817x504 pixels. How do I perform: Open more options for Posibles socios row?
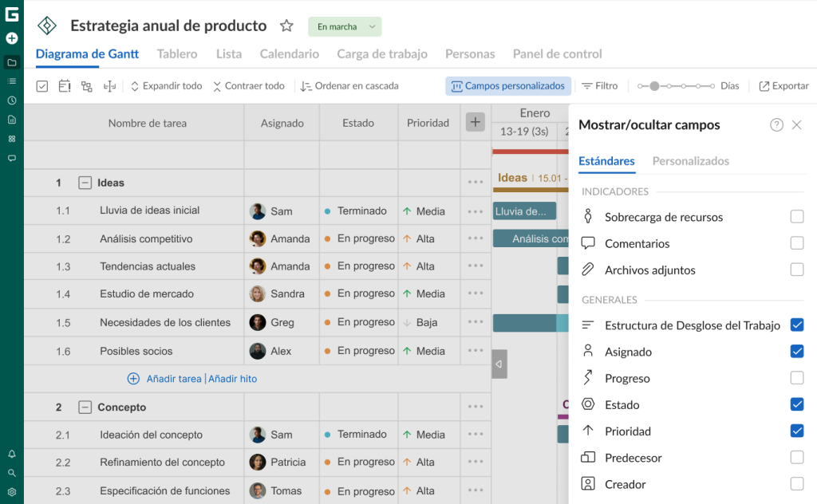[x=476, y=350]
